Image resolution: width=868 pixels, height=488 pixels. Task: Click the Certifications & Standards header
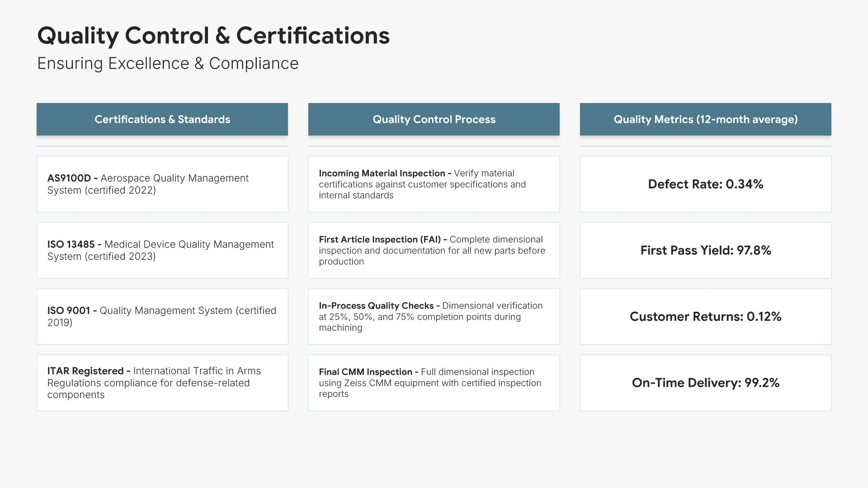[x=162, y=119]
